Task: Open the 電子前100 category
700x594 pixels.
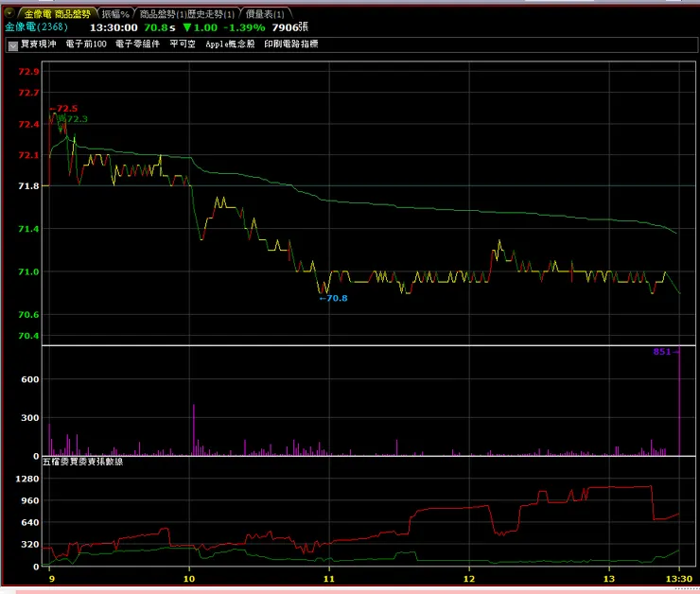Action: 86,44
